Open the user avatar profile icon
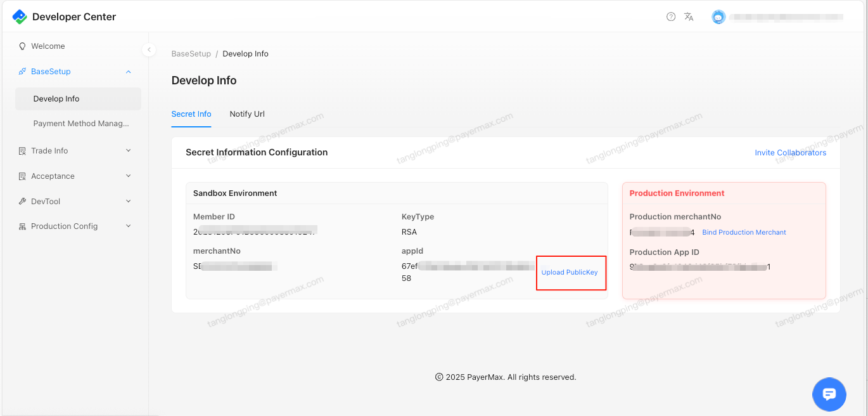The height and width of the screenshot is (416, 868). pos(718,17)
